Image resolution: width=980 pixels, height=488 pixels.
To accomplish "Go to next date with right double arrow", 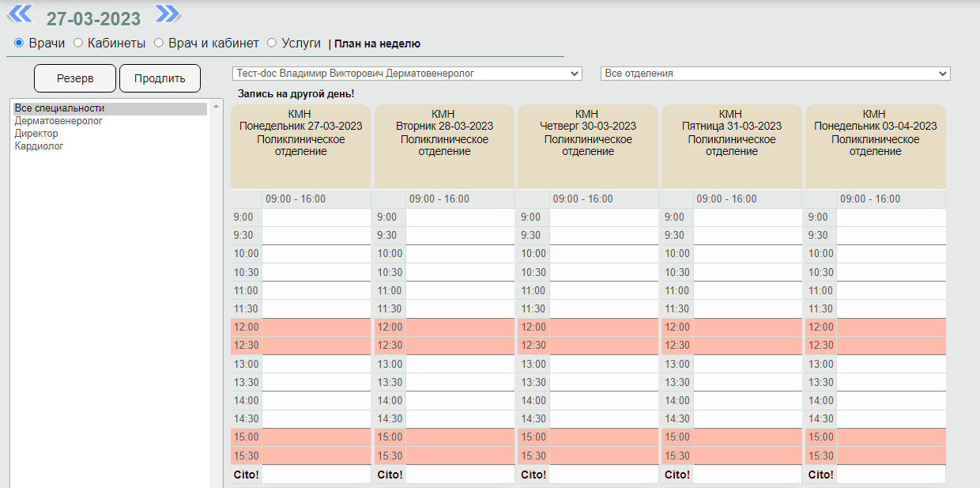I will [167, 14].
